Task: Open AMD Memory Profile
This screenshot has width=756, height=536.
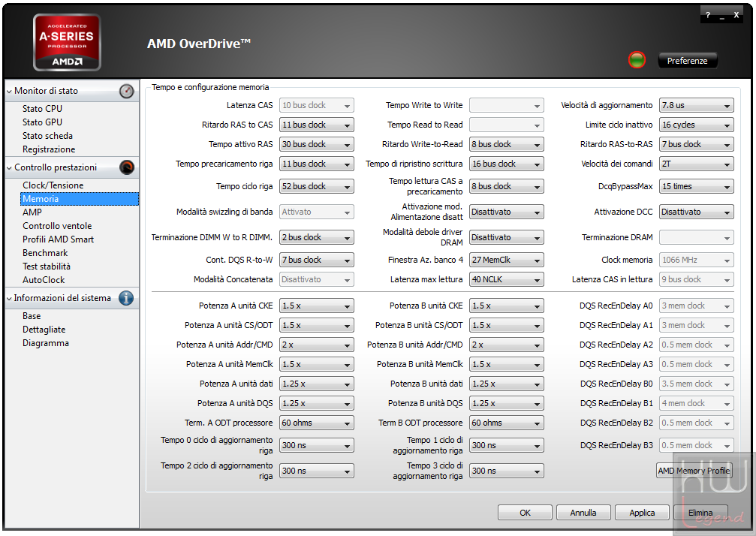Action: tap(694, 471)
